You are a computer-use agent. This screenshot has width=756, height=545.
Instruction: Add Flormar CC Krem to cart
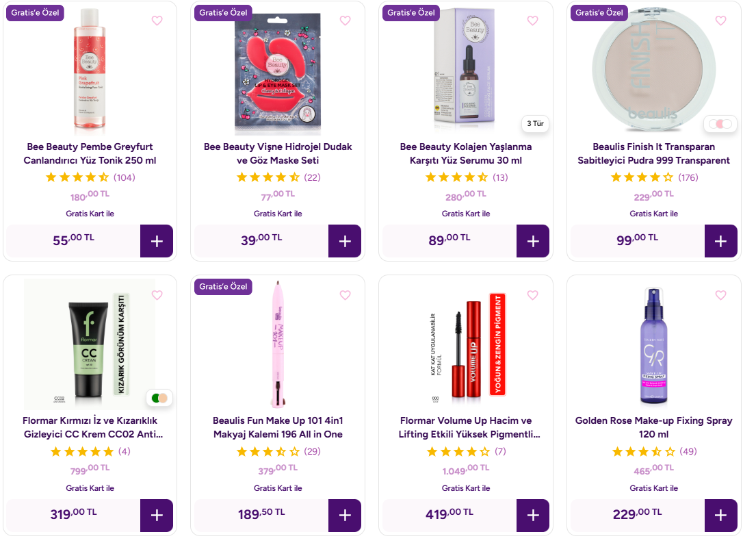(x=157, y=516)
